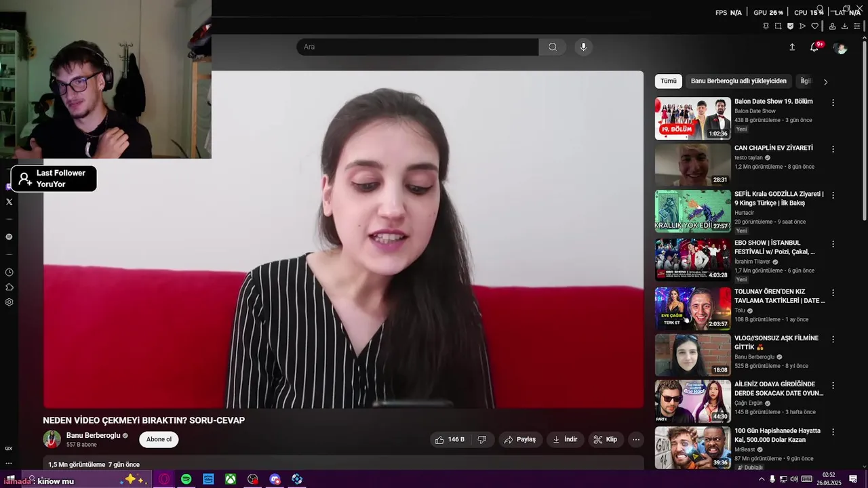
Task: Open Opera GX from the taskbar
Action: 164,479
